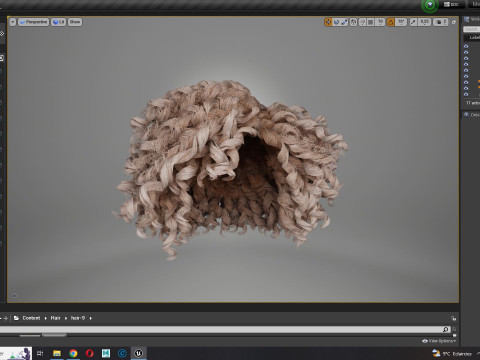Screen dimensions: 480x360
Task: Toggle the Content Browser lock icon
Action: pos(453,318)
